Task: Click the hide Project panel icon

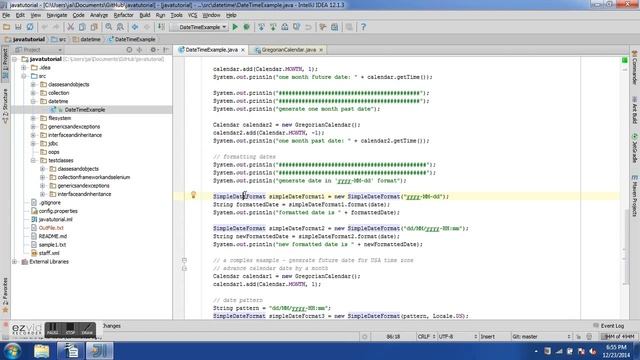Action: click(x=166, y=50)
